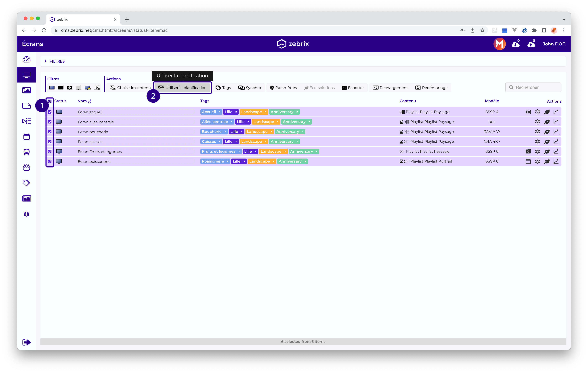Click the logout arrow icon at bottom left

point(26,342)
